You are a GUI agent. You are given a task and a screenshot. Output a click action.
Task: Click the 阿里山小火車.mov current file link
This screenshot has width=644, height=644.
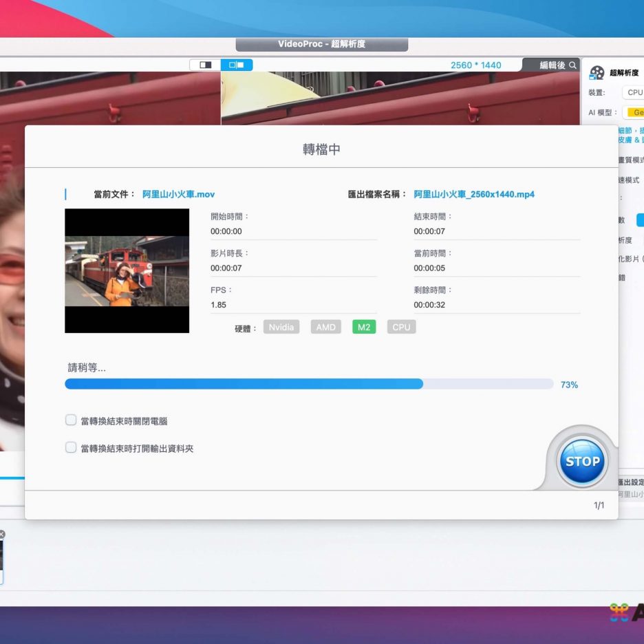pyautogui.click(x=178, y=195)
